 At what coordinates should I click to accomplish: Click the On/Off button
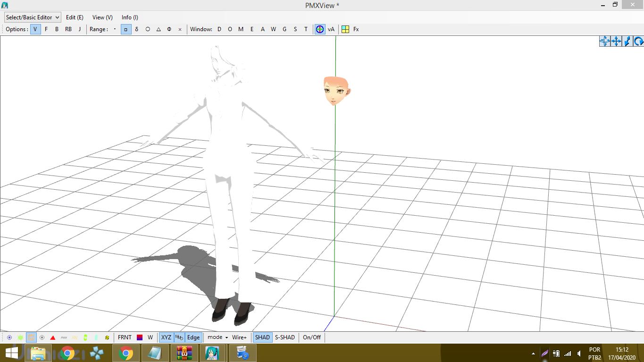click(311, 337)
